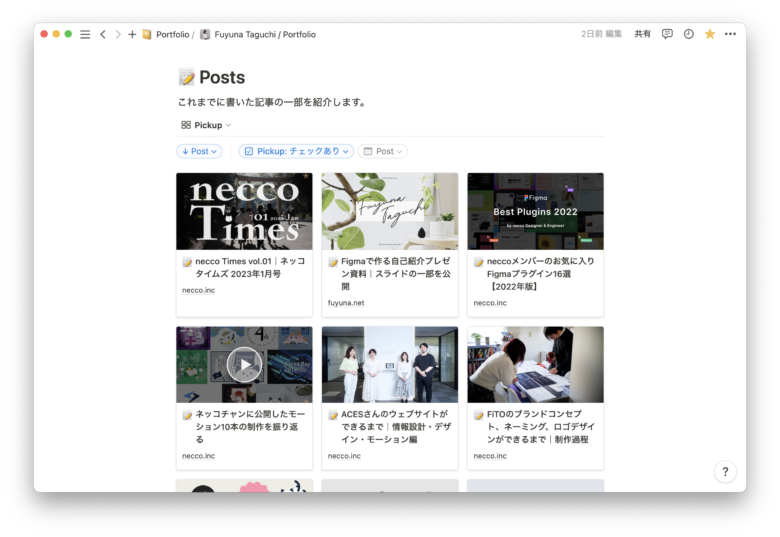This screenshot has width=780, height=537.
Task: Open Figmaで作る自己紹介プレゼン資料 post title
Action: (396, 273)
